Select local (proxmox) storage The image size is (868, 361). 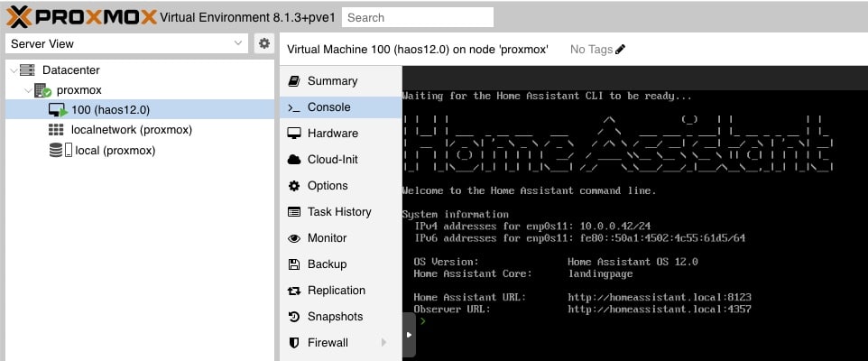pyautogui.click(x=115, y=150)
